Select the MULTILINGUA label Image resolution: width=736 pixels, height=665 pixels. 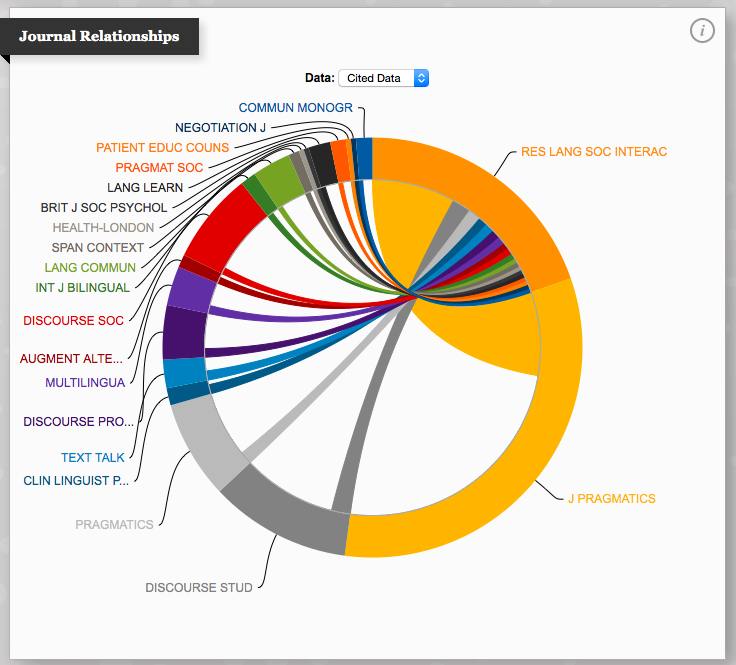coord(85,383)
